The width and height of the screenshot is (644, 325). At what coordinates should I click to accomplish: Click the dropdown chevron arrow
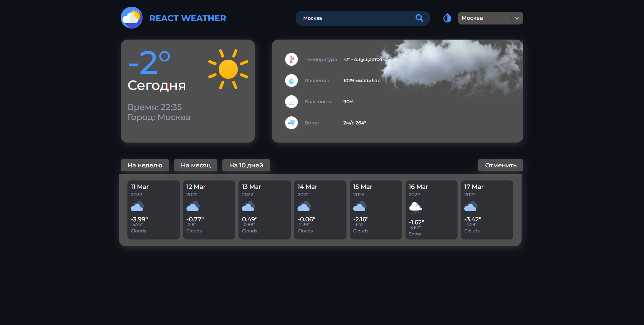(517, 18)
